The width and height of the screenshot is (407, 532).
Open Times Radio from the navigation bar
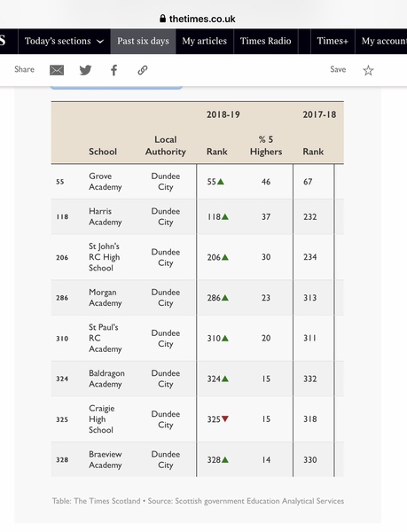[265, 41]
